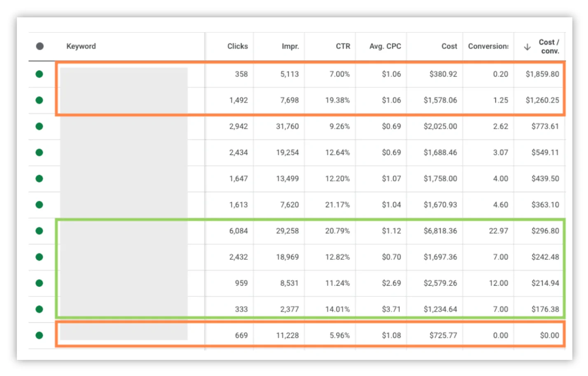This screenshot has width=588, height=376.
Task: Click green status dot for 6,084-clicks row
Action: [40, 231]
